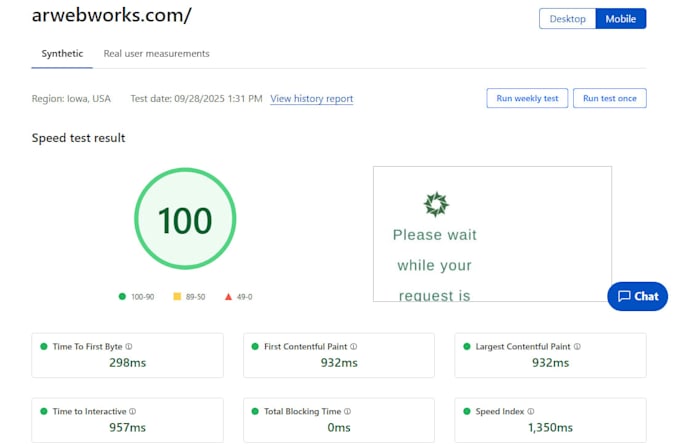
Task: Open info icon beside Total Blocking Time
Action: pos(347,411)
